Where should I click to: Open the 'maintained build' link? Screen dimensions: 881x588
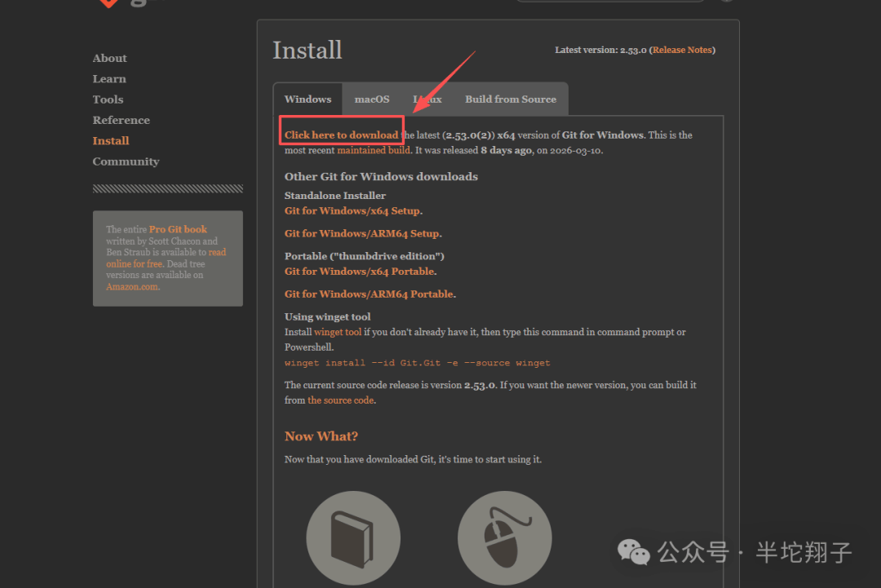tap(374, 151)
